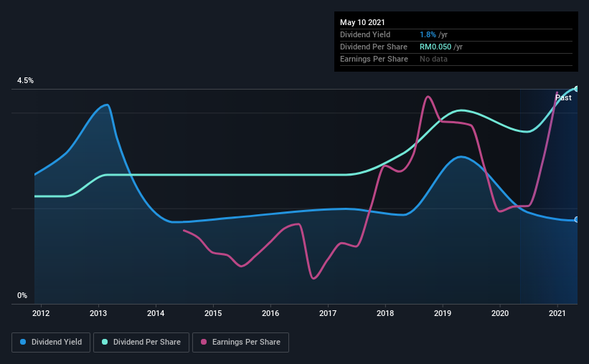Image resolution: width=589 pixels, height=364 pixels.
Task: Click the blue Dividend Yield legend dot
Action: coord(23,342)
